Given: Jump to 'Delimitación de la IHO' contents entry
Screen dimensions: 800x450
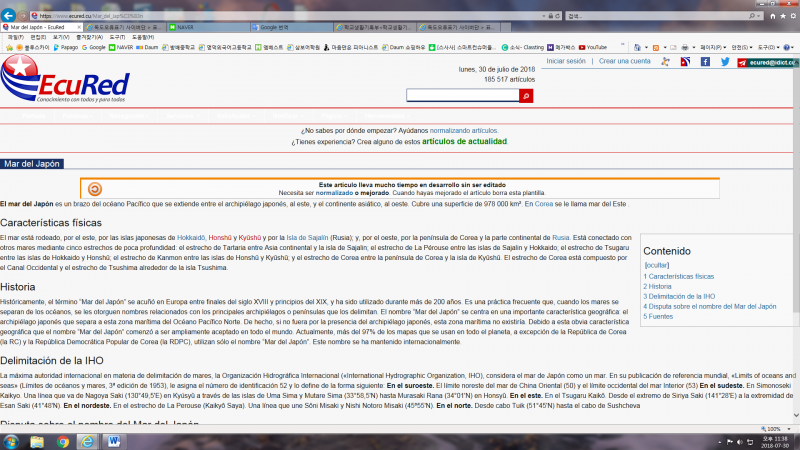Looking at the screenshot, I should tap(681, 296).
